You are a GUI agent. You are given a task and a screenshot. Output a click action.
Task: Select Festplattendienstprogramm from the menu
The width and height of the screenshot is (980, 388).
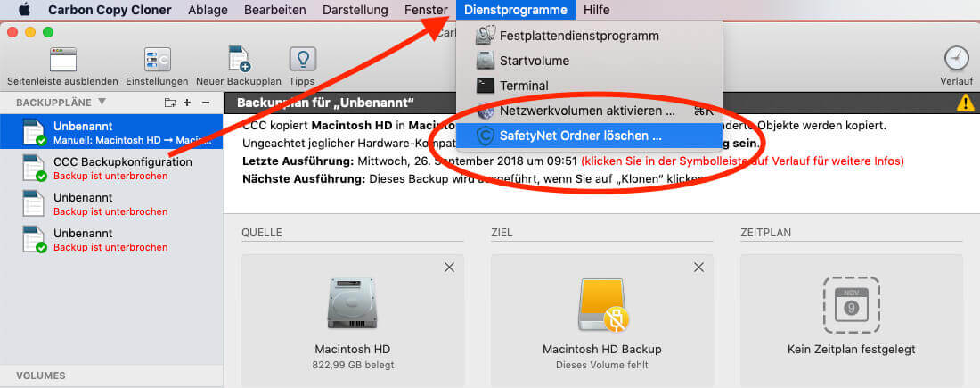point(579,36)
